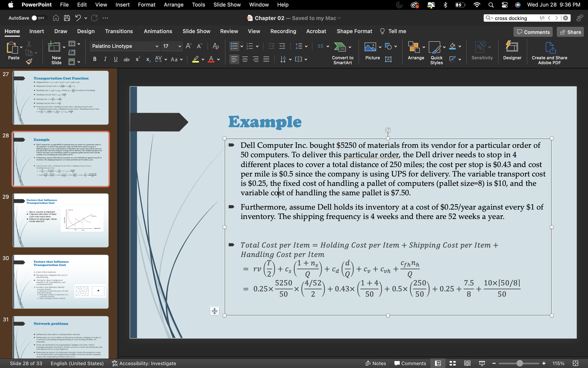Click the Decrease Font Size icon
588x368 pixels.
click(x=199, y=46)
